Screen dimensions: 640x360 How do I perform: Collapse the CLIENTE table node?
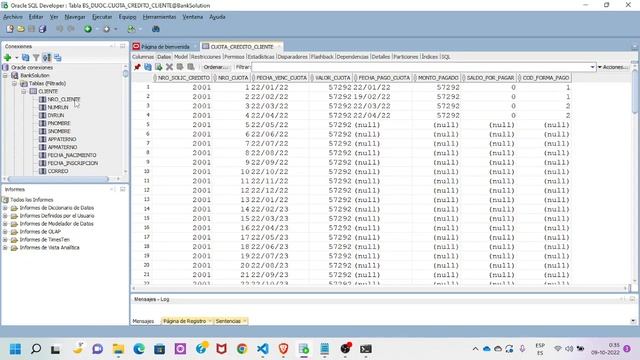[x=24, y=91]
